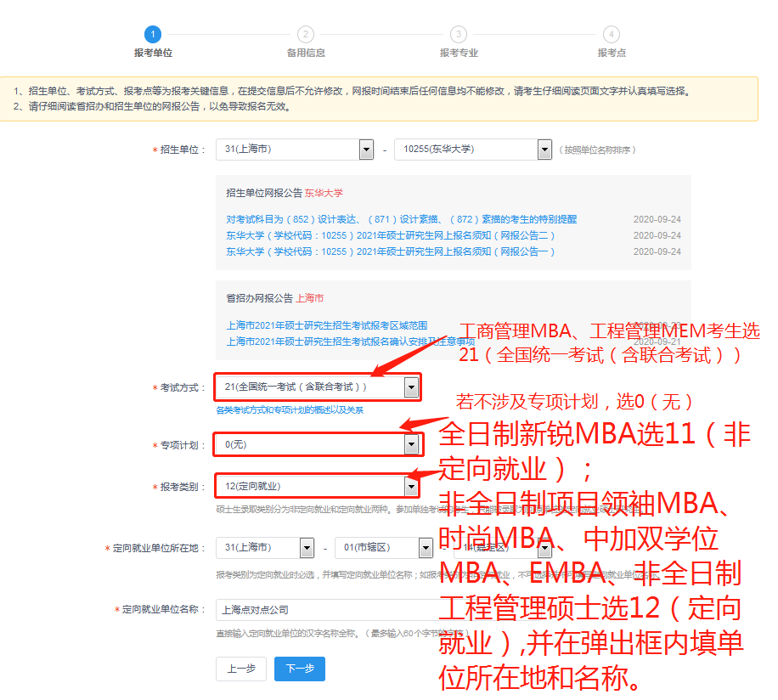This screenshot has width=778, height=700.
Task: Click step 2 circle 备用信息
Action: pyautogui.click(x=306, y=34)
